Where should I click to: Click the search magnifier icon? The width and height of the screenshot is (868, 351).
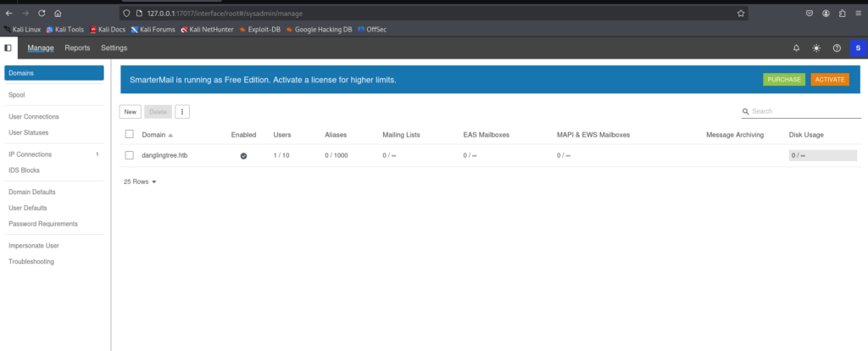746,111
